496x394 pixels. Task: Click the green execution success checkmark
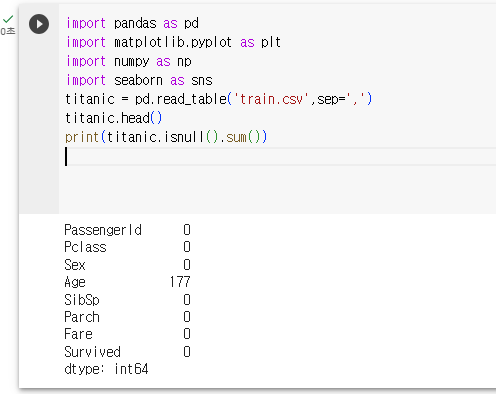click(x=8, y=19)
